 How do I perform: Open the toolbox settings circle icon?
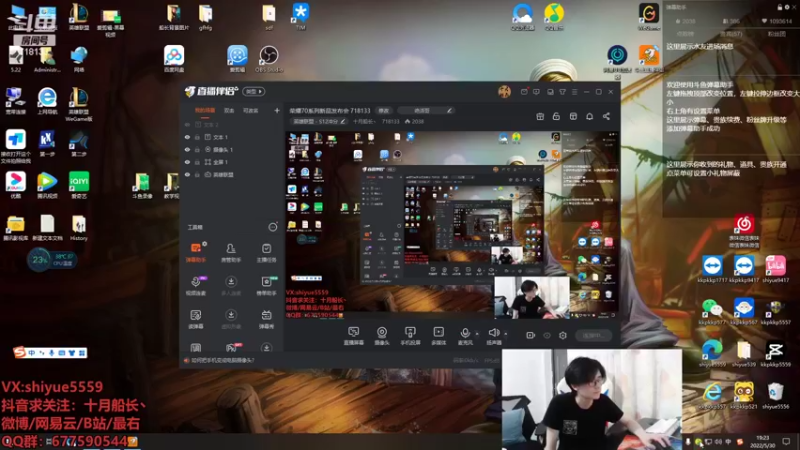click(x=273, y=227)
